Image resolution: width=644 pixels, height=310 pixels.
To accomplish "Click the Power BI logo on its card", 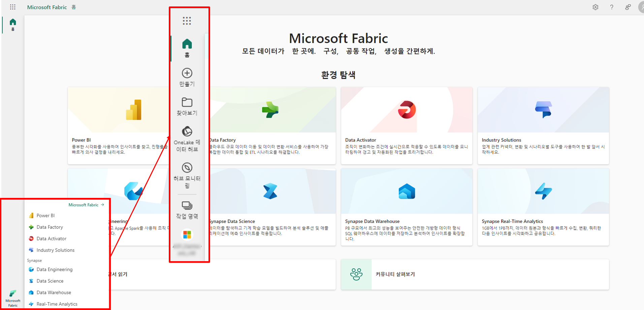I will 134,110.
